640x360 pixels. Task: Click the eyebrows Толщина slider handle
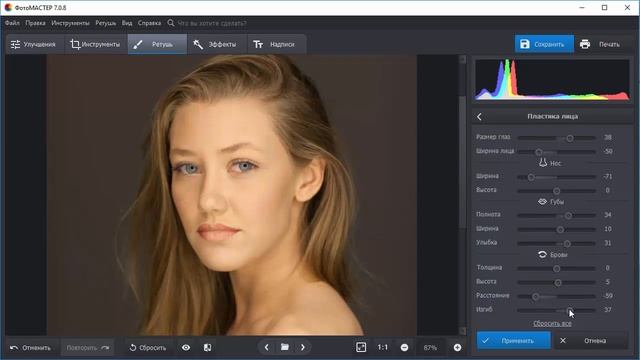click(556, 269)
